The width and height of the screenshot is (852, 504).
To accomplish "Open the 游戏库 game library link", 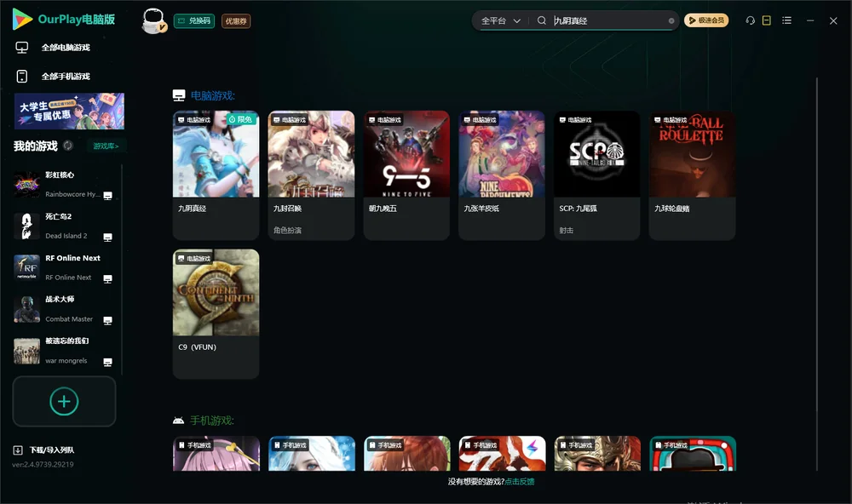I will (x=106, y=146).
